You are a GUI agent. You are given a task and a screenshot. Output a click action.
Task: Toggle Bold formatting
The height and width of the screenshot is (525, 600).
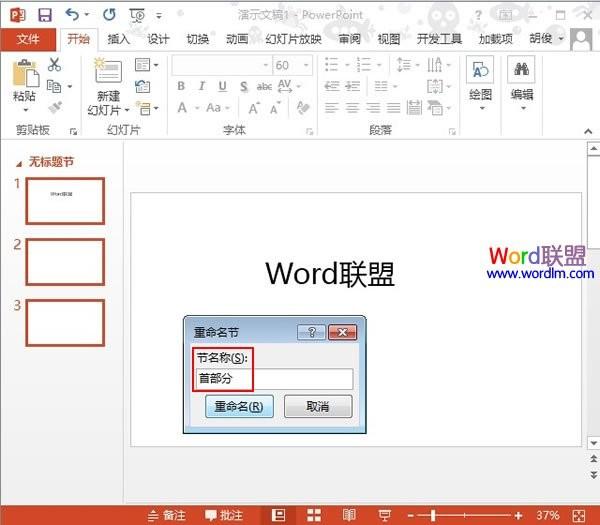181,86
